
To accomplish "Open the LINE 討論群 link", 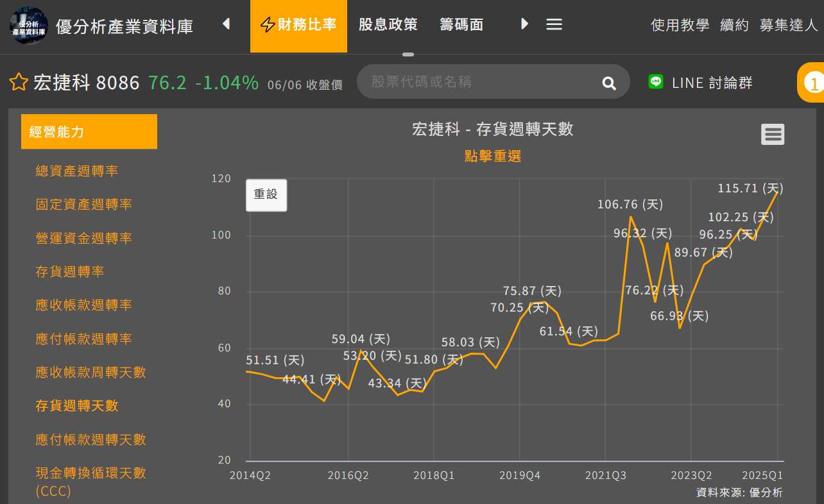I will pyautogui.click(x=712, y=83).
